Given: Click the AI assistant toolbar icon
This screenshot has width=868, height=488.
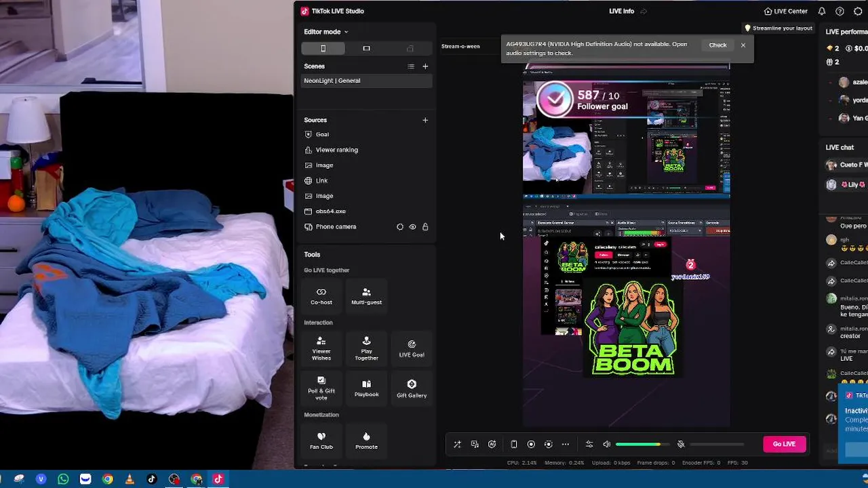Looking at the screenshot, I should pyautogui.click(x=492, y=445).
